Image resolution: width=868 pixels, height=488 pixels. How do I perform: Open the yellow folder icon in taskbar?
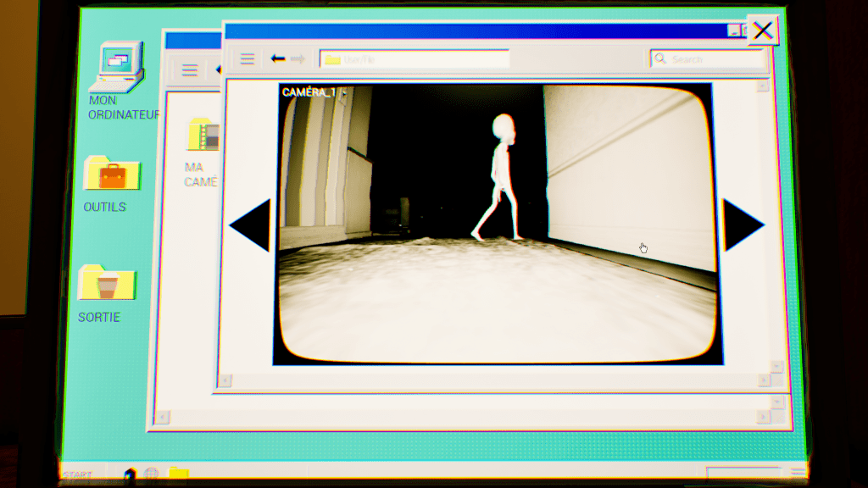[x=178, y=474]
